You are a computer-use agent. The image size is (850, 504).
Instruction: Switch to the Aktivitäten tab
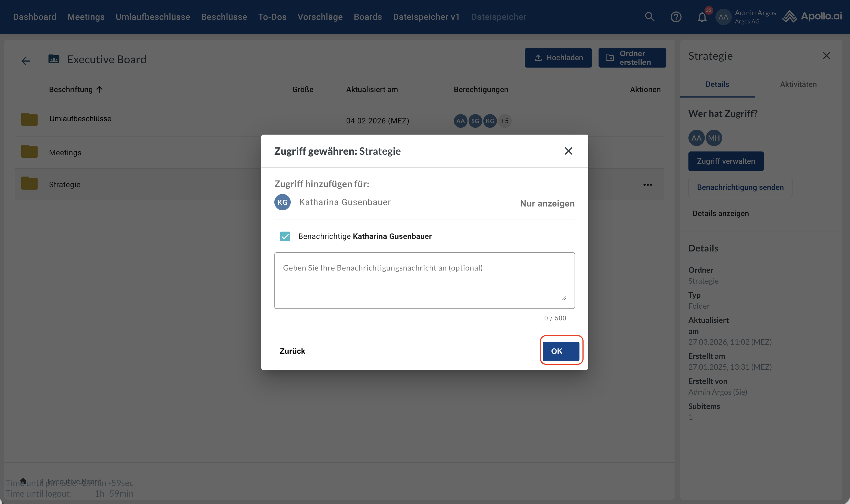tap(798, 84)
